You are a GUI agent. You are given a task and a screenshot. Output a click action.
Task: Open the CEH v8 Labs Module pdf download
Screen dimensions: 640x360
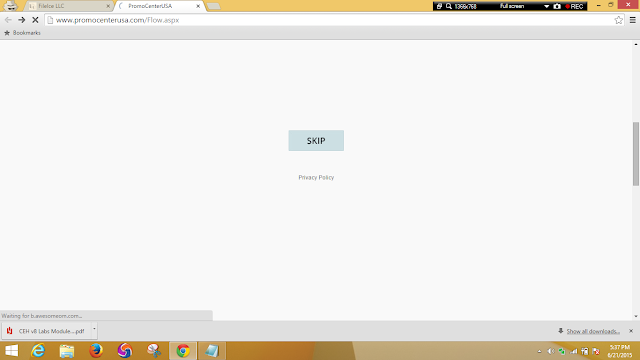point(46,331)
